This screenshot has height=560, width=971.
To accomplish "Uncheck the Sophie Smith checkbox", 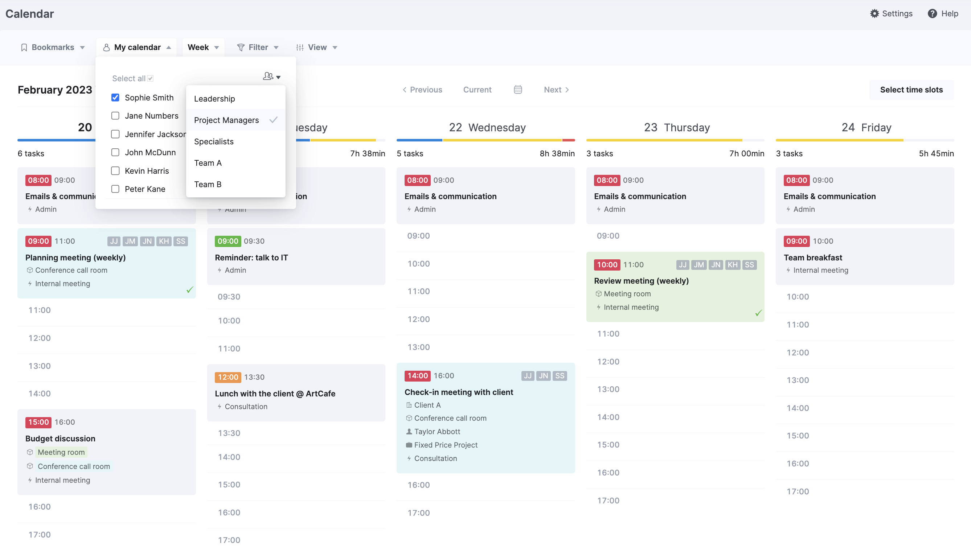I will coord(115,97).
